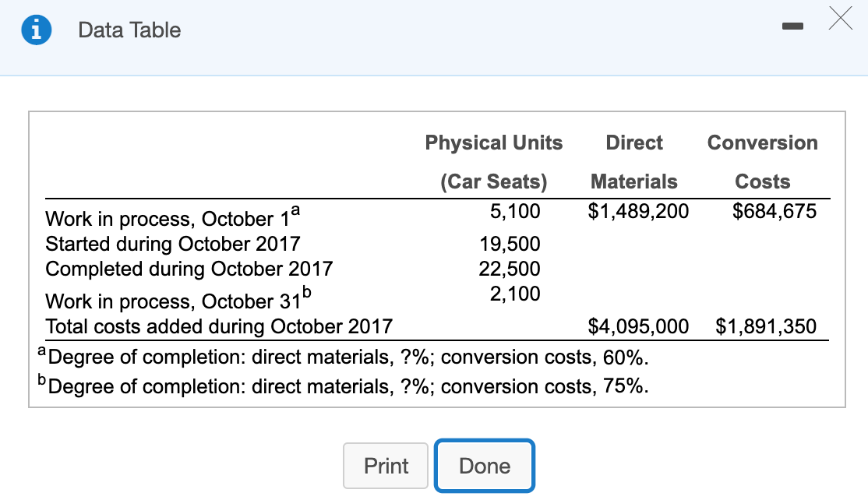Select the Conversion Costs column header
The width and height of the screenshot is (868, 500).
click(762, 162)
